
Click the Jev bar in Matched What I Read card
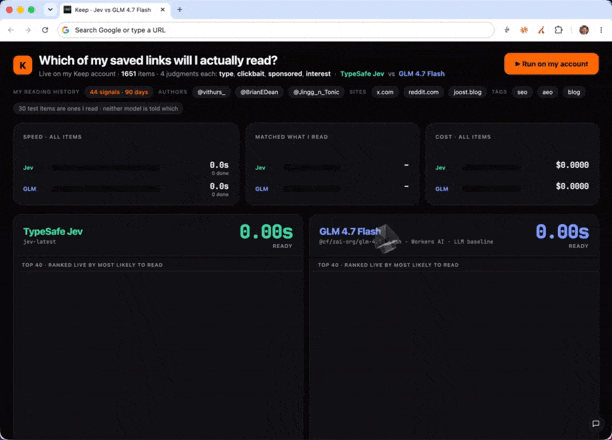coord(312,168)
